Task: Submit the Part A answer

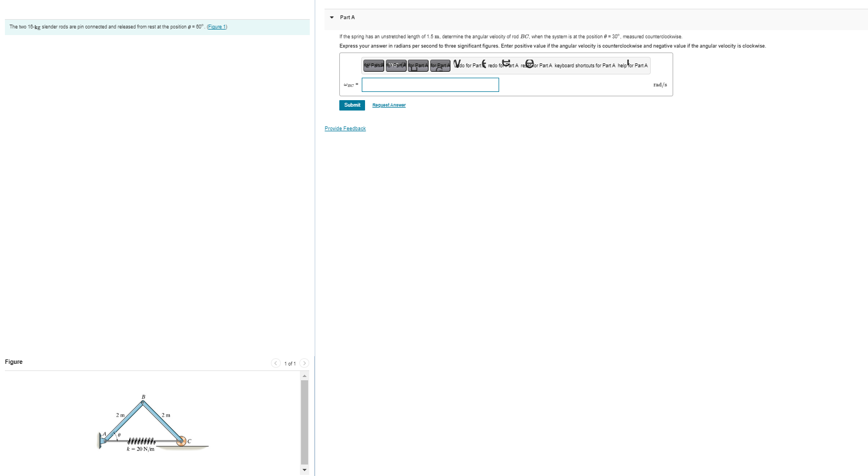Action: click(x=352, y=105)
